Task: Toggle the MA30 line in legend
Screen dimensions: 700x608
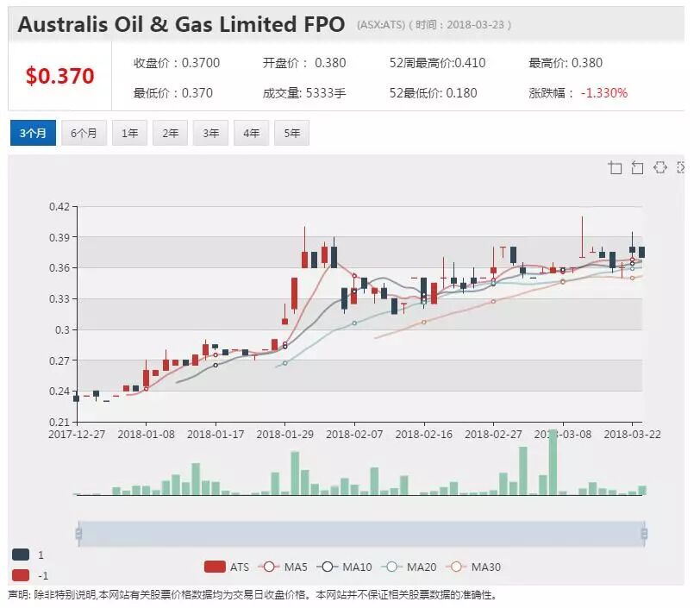Action: coord(473,567)
